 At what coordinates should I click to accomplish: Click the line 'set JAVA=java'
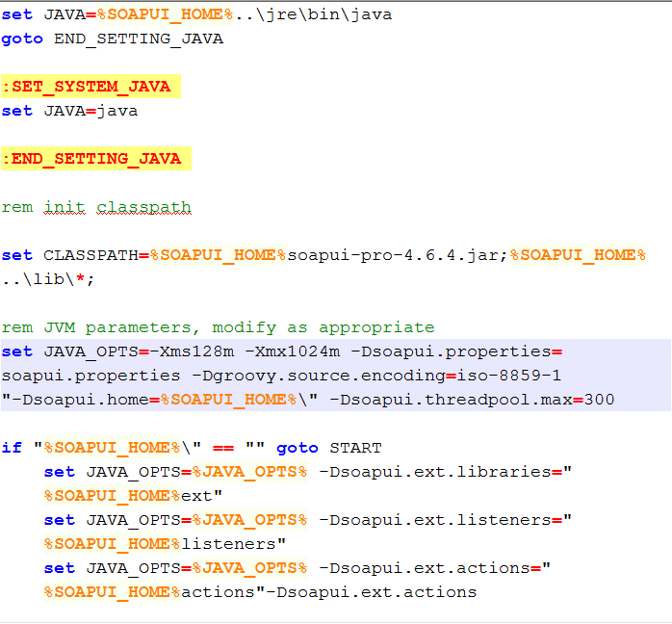[69, 111]
